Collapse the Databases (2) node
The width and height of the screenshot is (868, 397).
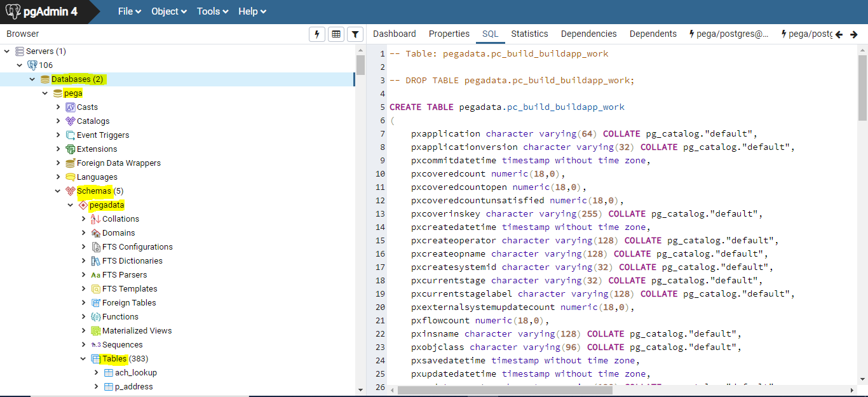click(32, 79)
